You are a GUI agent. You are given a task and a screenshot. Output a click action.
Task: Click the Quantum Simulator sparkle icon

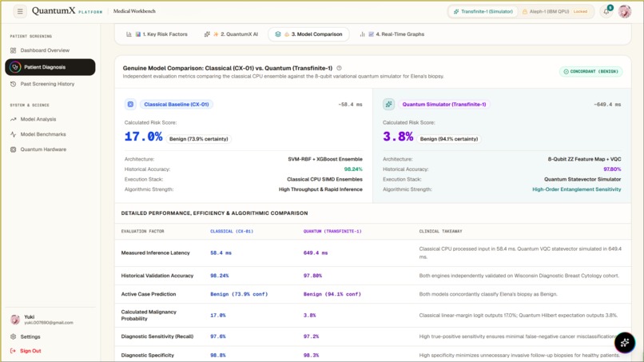coord(388,105)
